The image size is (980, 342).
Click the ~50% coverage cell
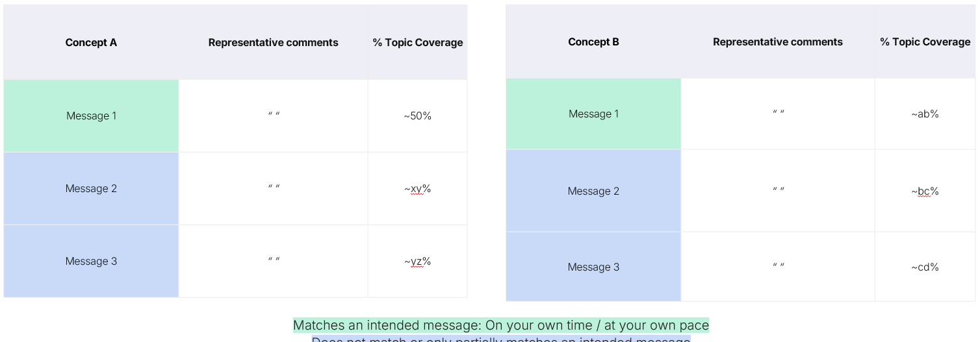[x=417, y=116]
